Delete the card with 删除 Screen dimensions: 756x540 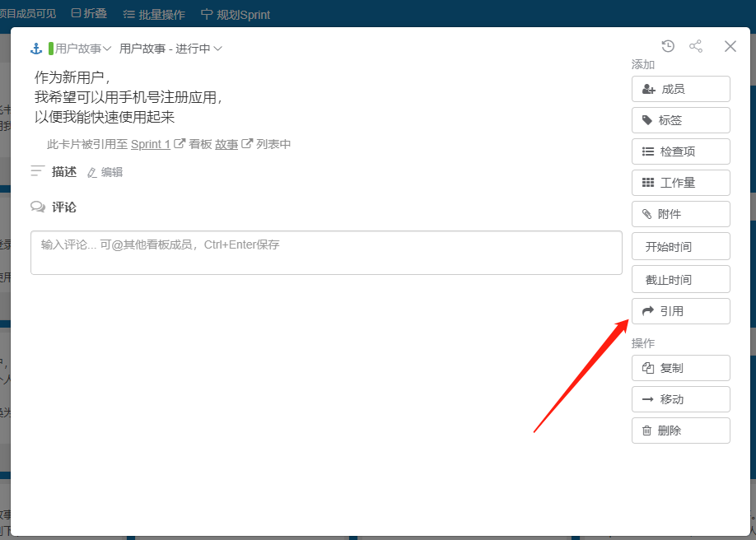(x=680, y=431)
